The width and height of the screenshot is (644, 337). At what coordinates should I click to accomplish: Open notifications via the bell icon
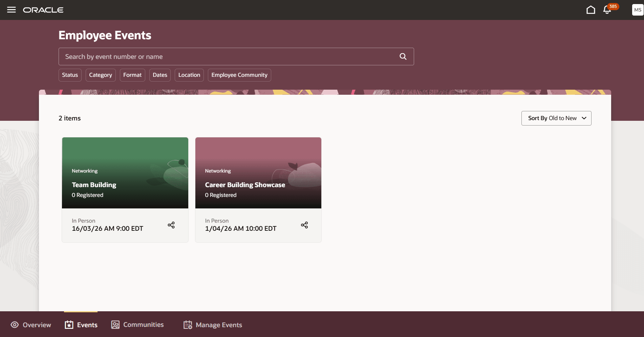606,10
